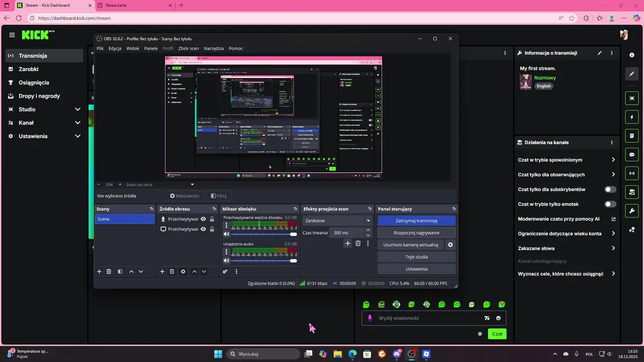Adjust Przechwytywanie wejścia dźwięku volume slider
The image size is (644, 362).
tap(264, 234)
